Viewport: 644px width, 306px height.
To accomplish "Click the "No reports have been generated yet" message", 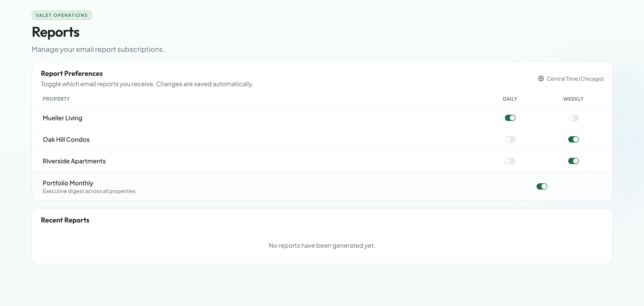I will (x=322, y=245).
